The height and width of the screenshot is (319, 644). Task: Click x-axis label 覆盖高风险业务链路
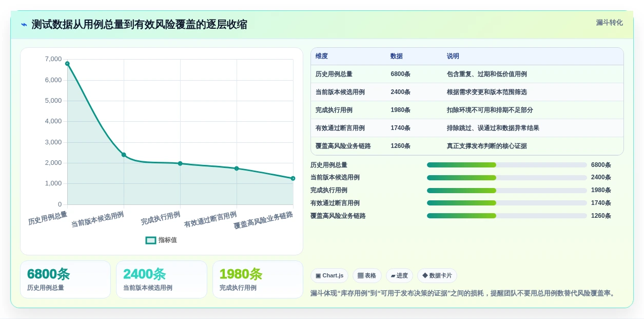click(263, 220)
